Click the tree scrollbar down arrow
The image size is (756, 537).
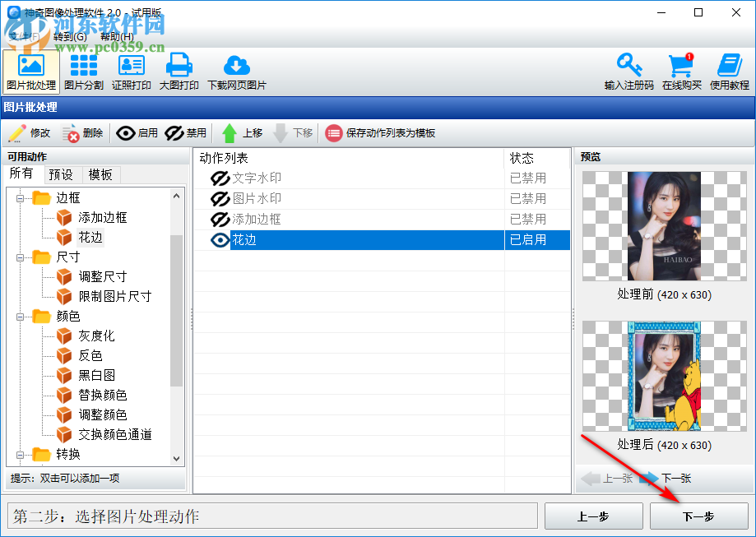(177, 458)
